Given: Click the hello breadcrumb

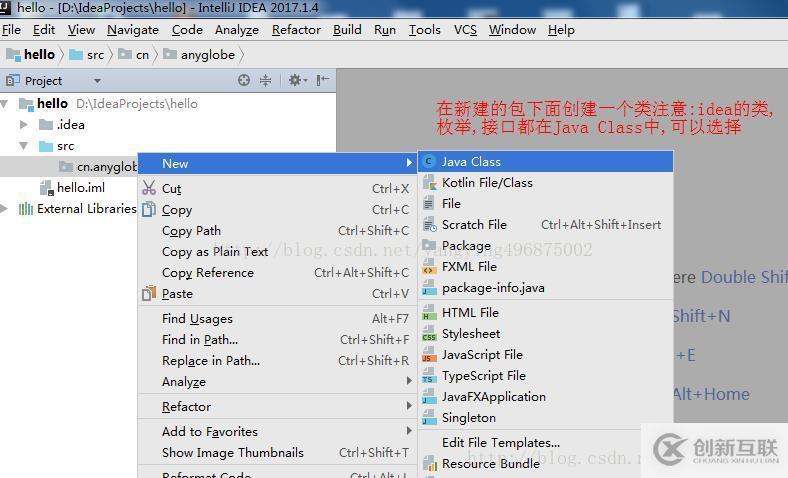Looking at the screenshot, I should 31,55.
